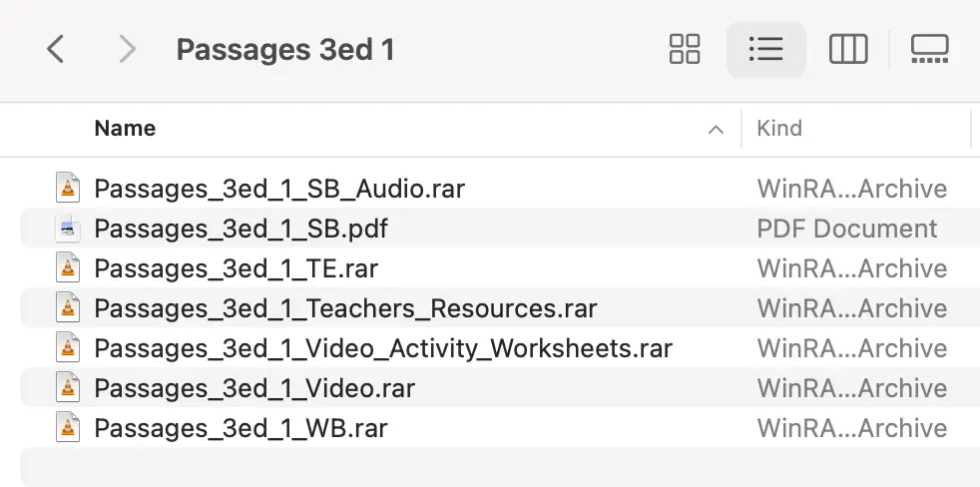Click the Passages 3ed 1 folder title

pos(285,49)
